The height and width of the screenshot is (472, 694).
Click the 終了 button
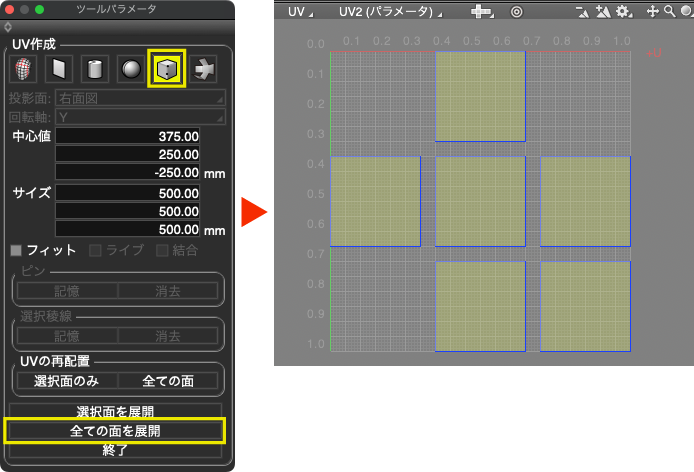click(x=115, y=450)
